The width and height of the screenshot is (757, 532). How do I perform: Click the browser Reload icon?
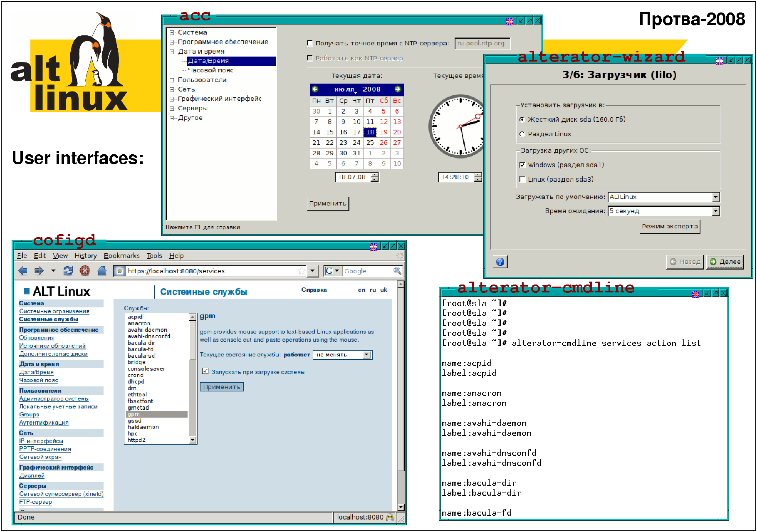coord(68,271)
